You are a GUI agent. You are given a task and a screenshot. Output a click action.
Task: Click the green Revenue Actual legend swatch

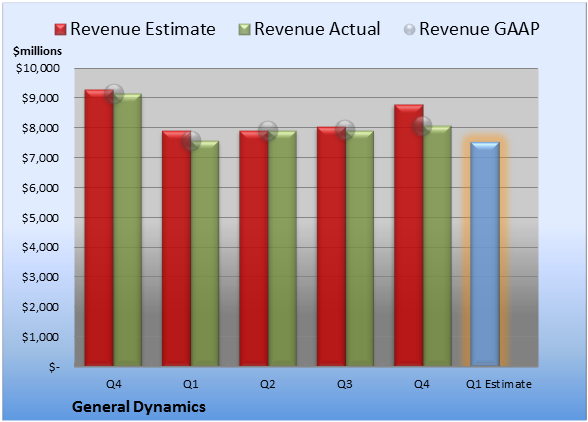244,30
